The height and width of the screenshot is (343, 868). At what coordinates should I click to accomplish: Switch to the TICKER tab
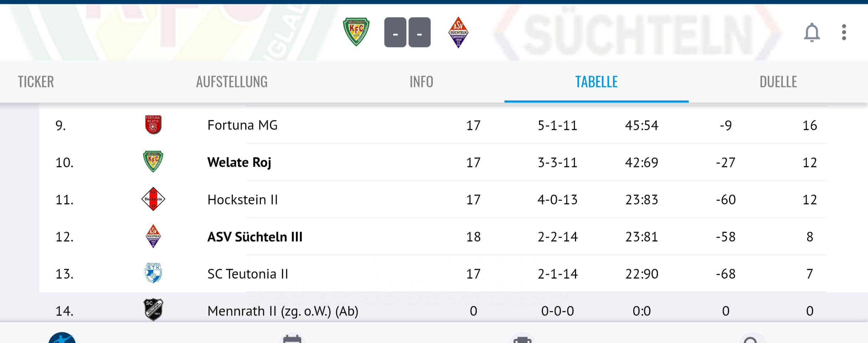(36, 82)
